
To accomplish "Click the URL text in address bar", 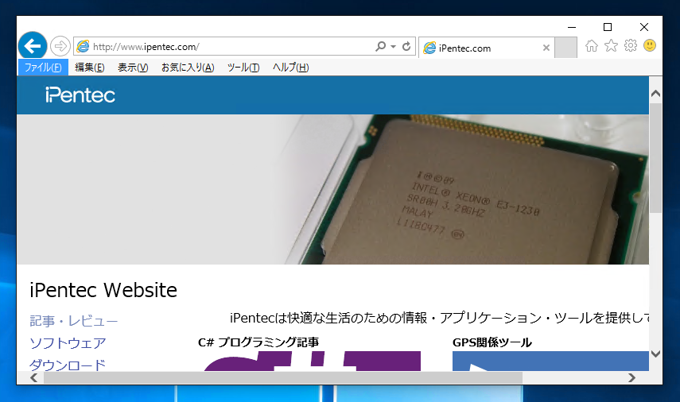I will point(146,46).
